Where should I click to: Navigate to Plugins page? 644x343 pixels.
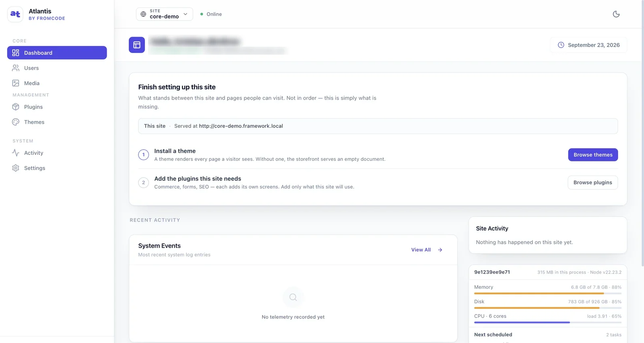click(57, 107)
